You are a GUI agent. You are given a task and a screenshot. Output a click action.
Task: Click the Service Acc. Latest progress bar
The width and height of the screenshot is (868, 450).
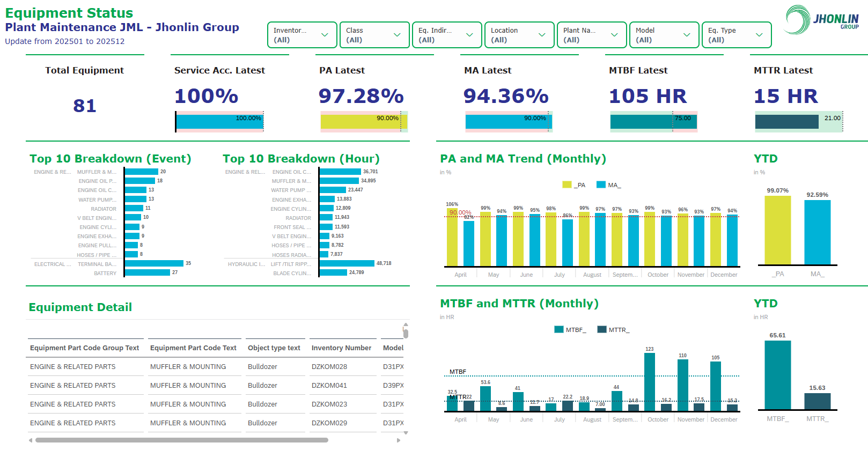(x=219, y=122)
